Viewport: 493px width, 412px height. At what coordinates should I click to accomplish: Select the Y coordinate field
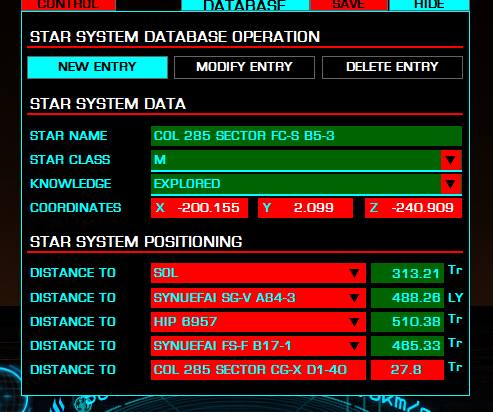coord(305,208)
